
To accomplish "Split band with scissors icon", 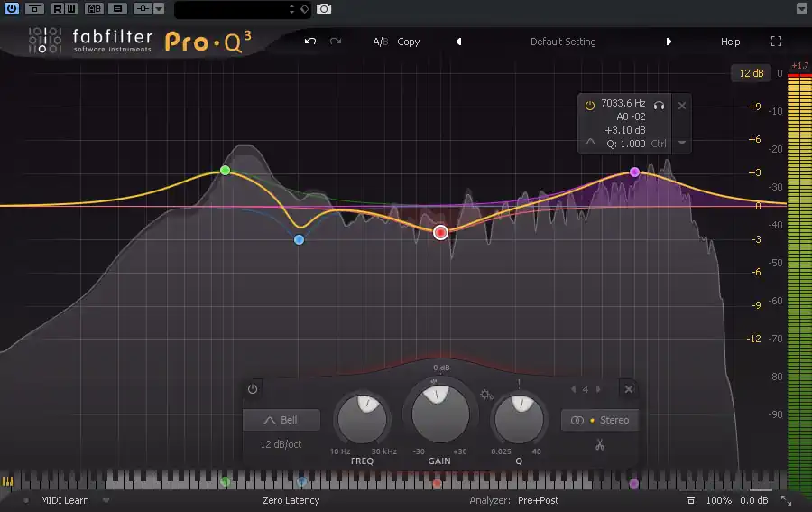I will (x=600, y=444).
